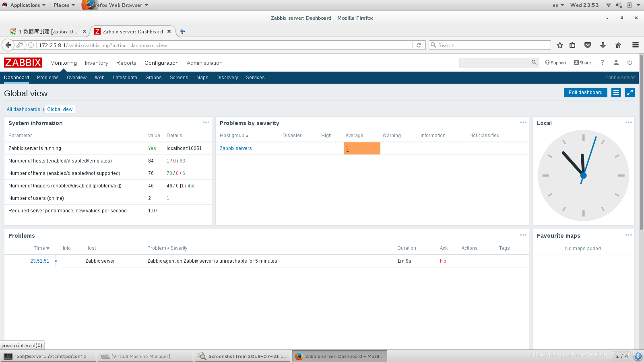Select the Latest data submenu tab

pos(125,78)
